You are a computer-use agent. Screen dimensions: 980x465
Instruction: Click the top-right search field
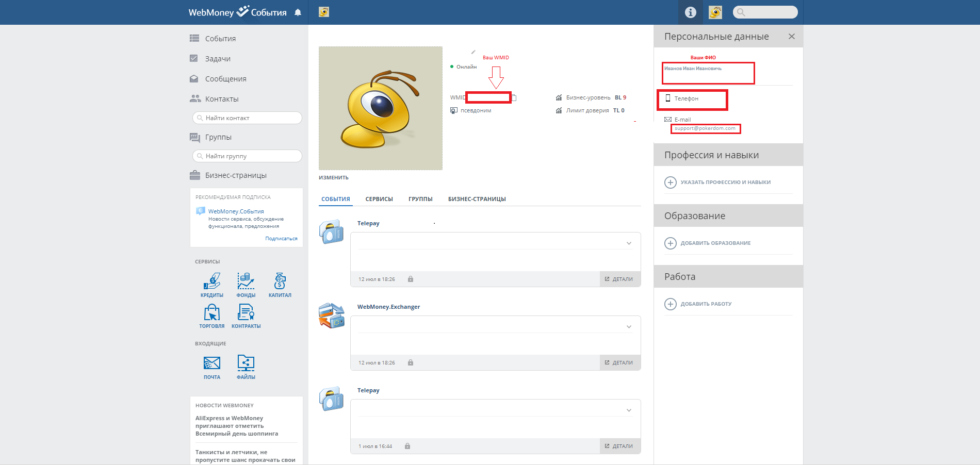tap(765, 12)
